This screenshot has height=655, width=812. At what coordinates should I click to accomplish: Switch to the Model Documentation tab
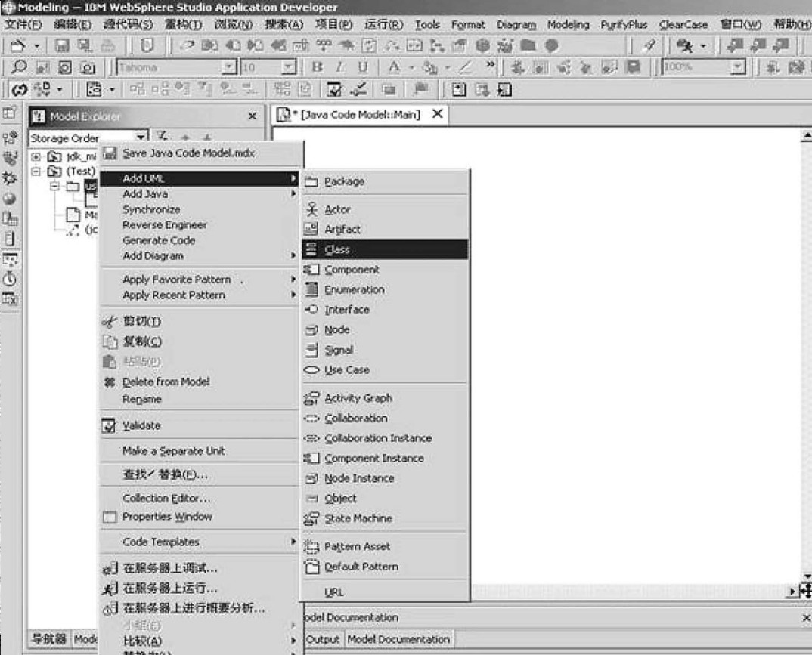click(x=398, y=639)
